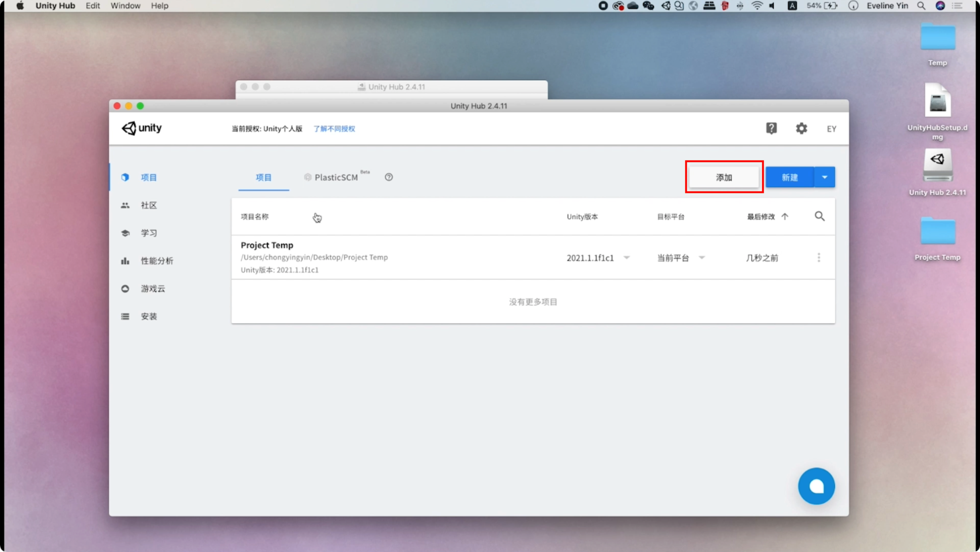980x552 pixels.
Task: Click 添加 add project button
Action: 723,177
